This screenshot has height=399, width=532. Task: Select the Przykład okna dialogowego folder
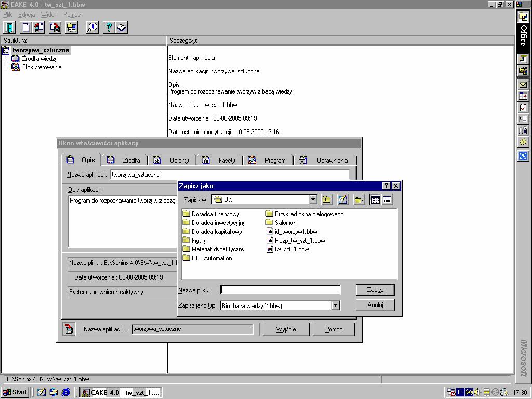[x=304, y=214]
